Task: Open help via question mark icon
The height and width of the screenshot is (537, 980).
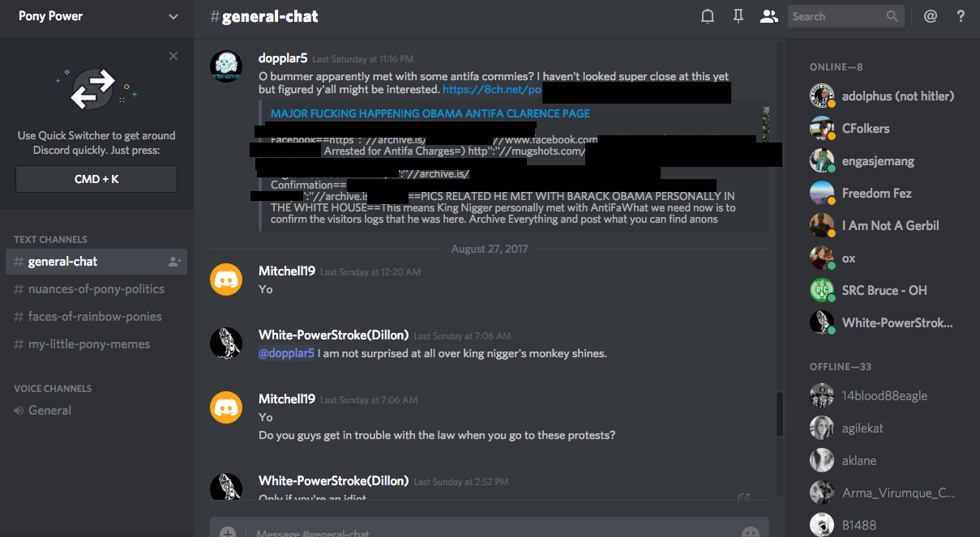Action: point(961,16)
